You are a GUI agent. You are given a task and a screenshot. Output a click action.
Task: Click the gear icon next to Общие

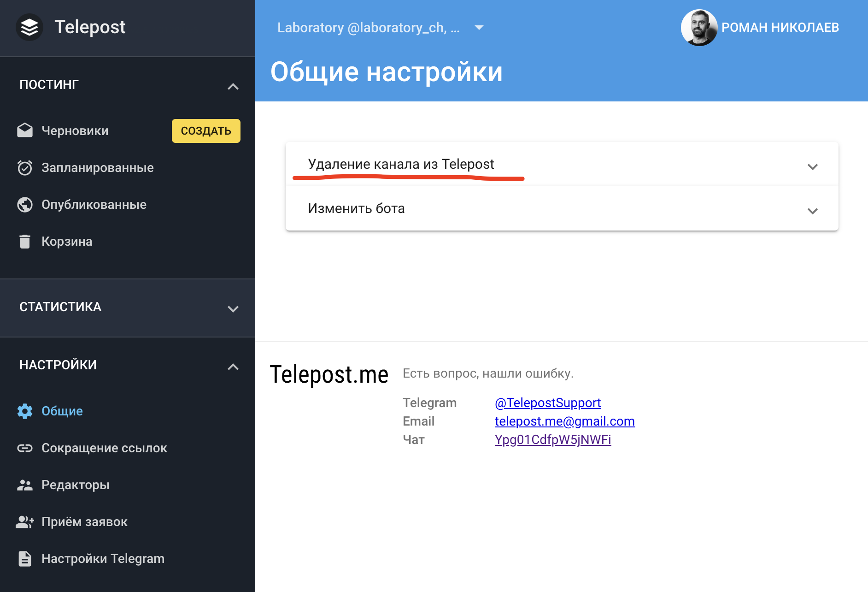pos(25,411)
